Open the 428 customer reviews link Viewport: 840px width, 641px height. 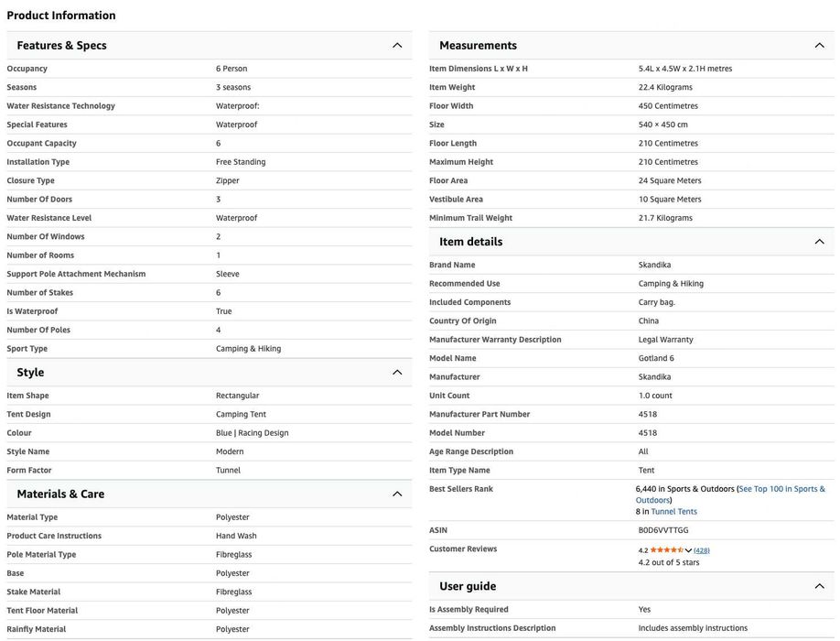(702, 550)
